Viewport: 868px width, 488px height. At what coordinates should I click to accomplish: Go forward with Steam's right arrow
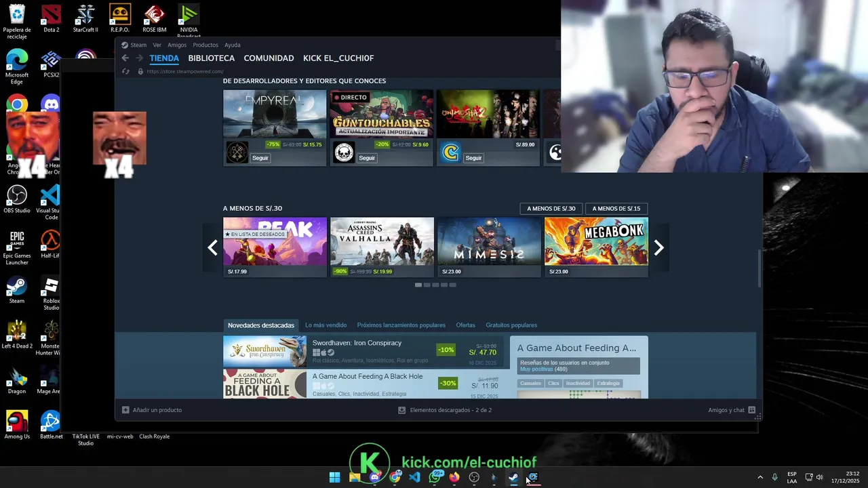[140, 58]
